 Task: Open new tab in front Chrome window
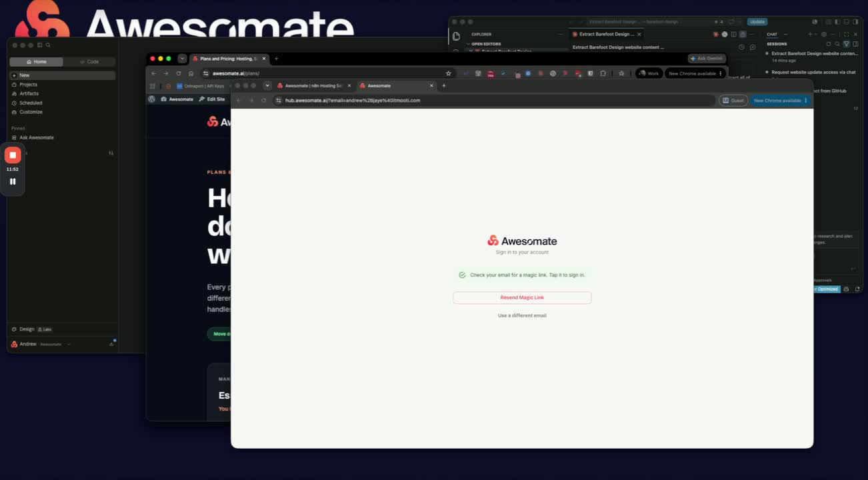click(444, 85)
